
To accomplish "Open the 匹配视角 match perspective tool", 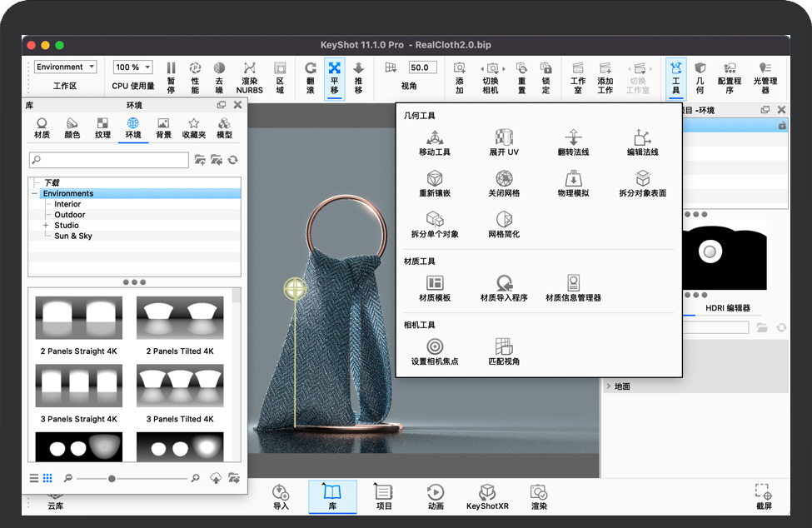I will pos(504,347).
